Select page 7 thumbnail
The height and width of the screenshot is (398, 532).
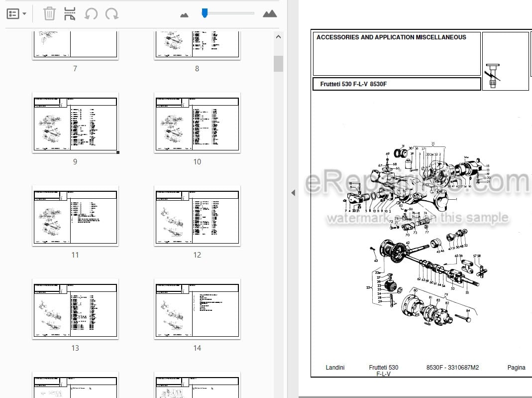pos(75,45)
